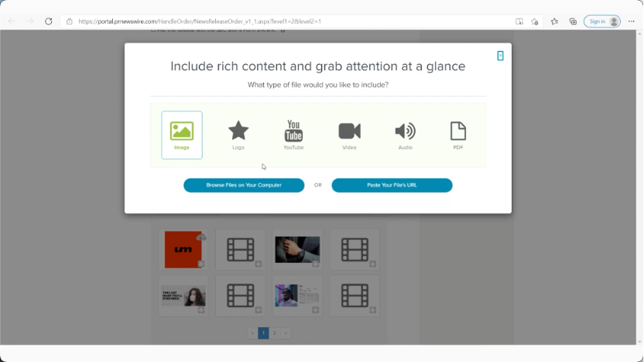Click Paste Your File's URL button
The image size is (644, 362).
point(392,186)
